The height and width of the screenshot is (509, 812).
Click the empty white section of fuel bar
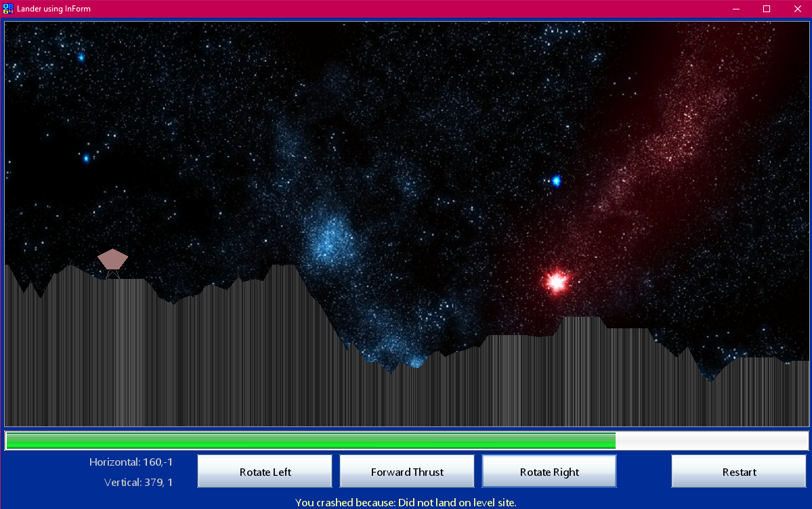711,441
